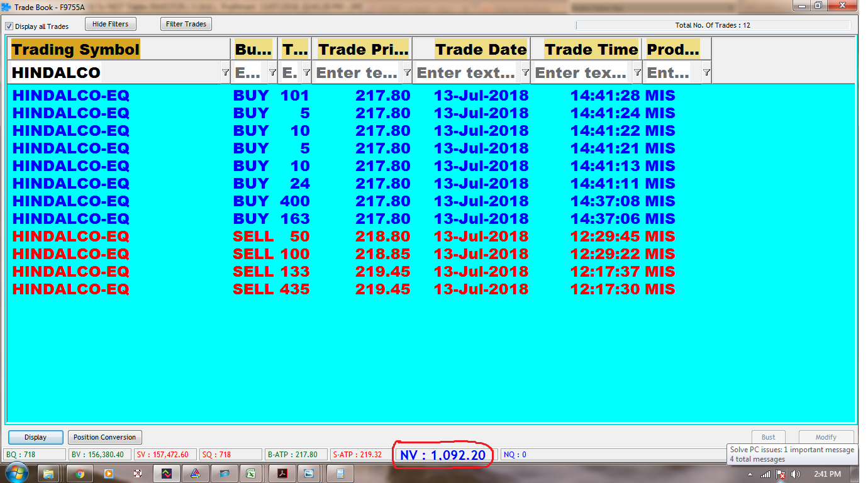
Task: Select the SELL 133 trade at 12:17:37
Action: point(343,272)
